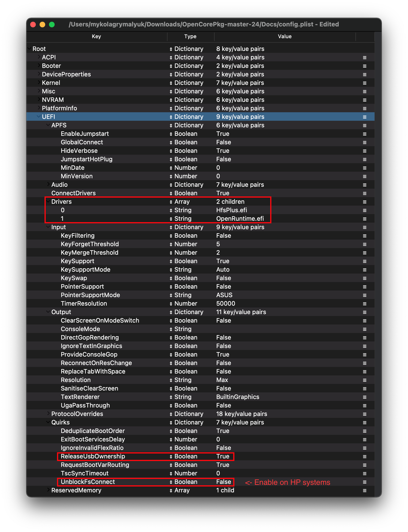Click the type stepper next to TimerResolution
The width and height of the screenshot is (408, 532).
tap(171, 303)
